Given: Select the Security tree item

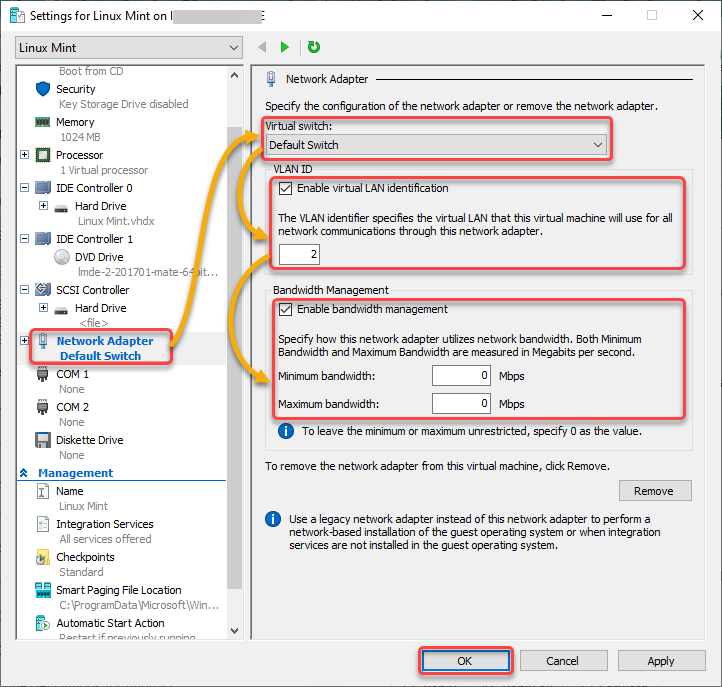Looking at the screenshot, I should [x=76, y=89].
